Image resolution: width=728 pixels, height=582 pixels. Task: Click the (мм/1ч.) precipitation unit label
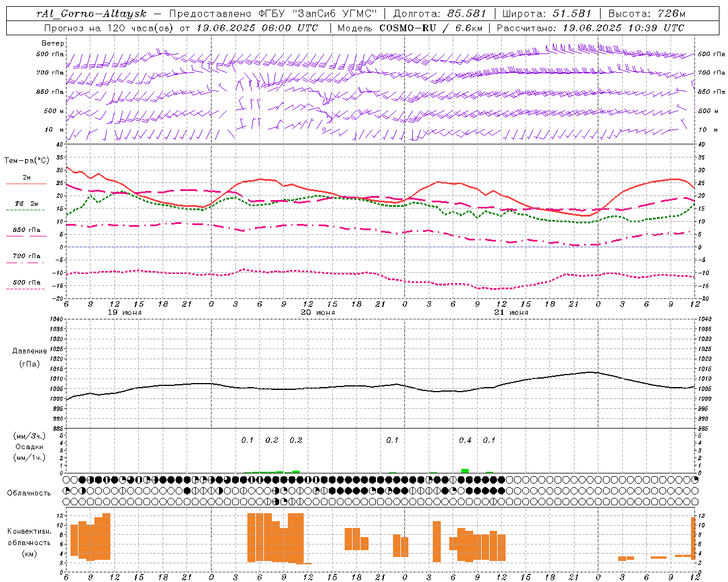(30, 458)
